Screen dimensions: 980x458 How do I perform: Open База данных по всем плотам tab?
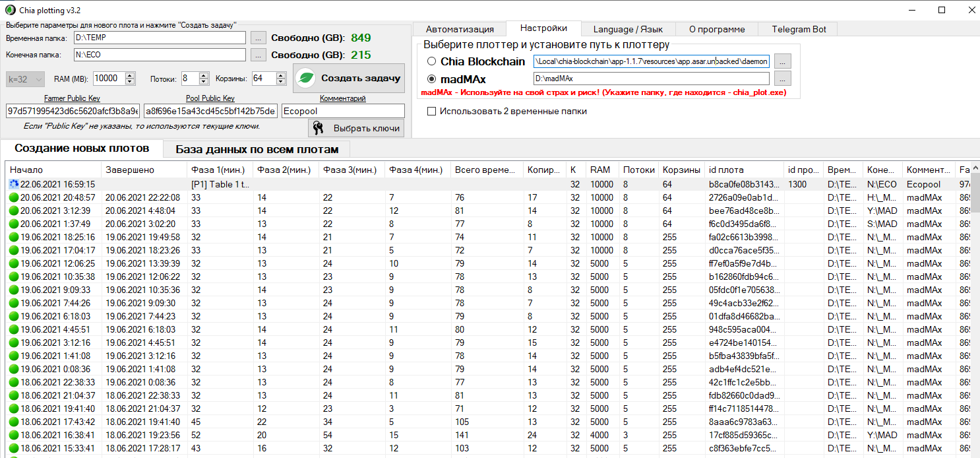[x=257, y=149]
